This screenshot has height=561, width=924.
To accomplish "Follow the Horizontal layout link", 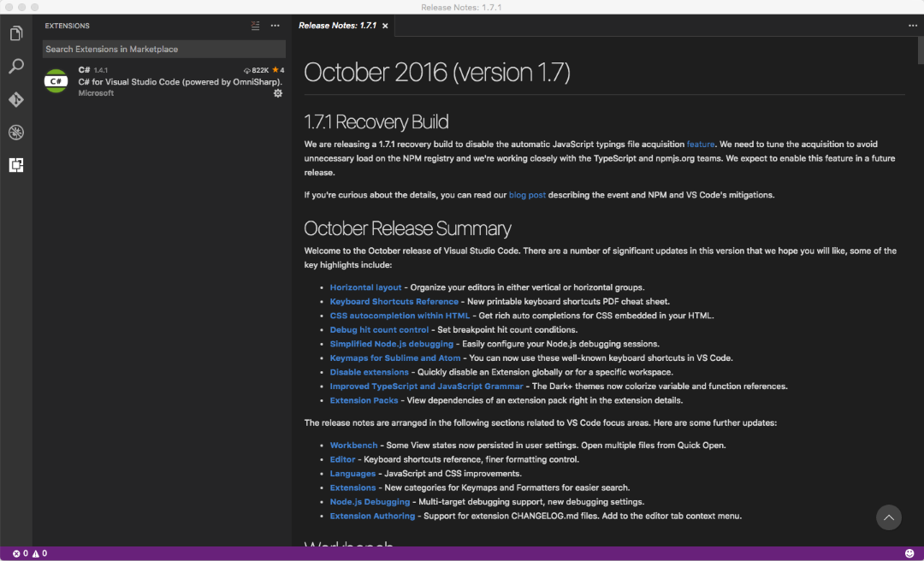I will click(365, 287).
